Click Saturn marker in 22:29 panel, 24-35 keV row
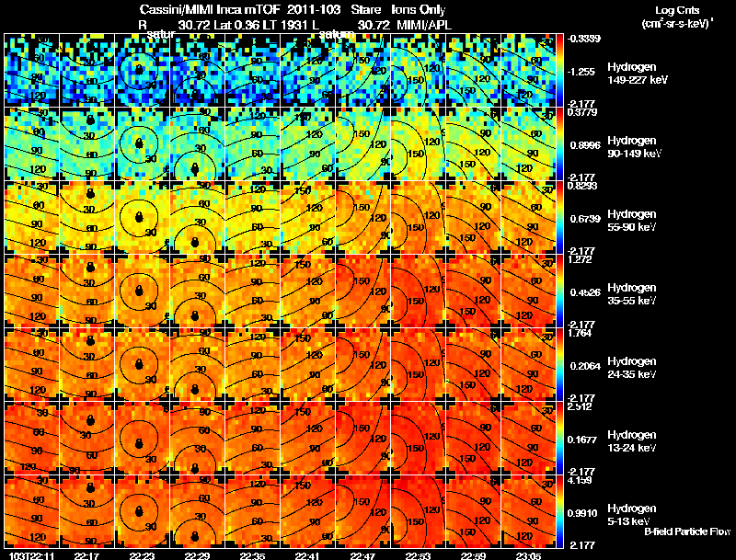 196,389
